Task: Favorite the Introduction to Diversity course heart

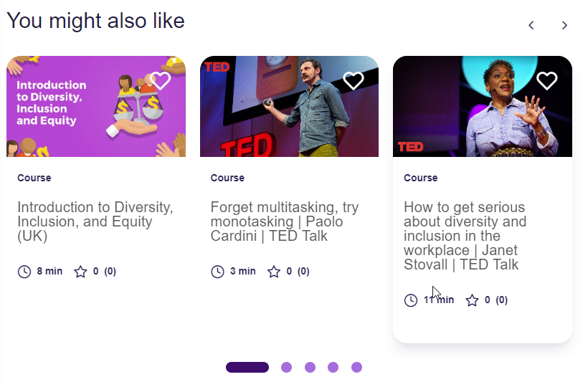Action: pyautogui.click(x=161, y=80)
